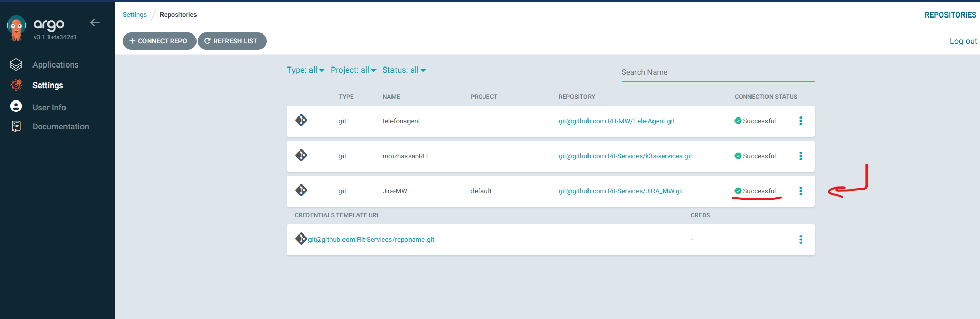Open the reponame.git credentials template link
The image size is (980, 319).
click(371, 239)
